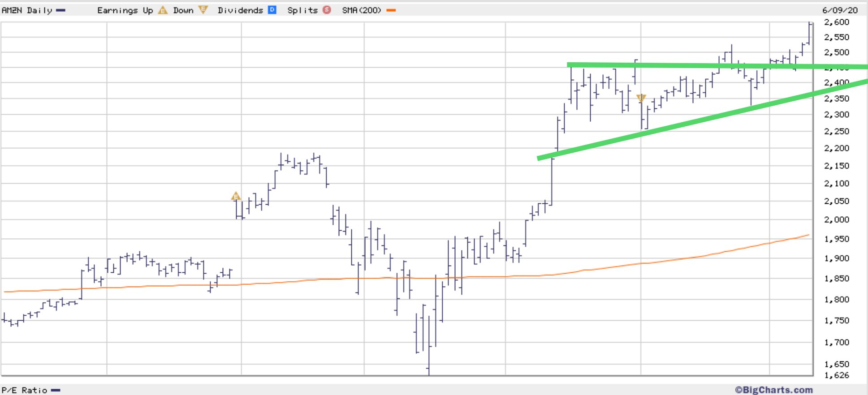Click the P/E Ratio legend line swatch
The width and height of the screenshot is (868, 395).
[x=56, y=391]
